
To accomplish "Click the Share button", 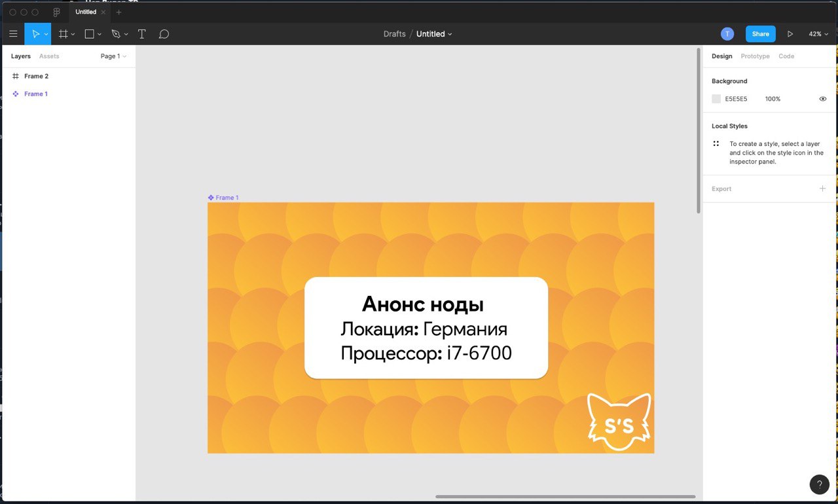I will [760, 34].
